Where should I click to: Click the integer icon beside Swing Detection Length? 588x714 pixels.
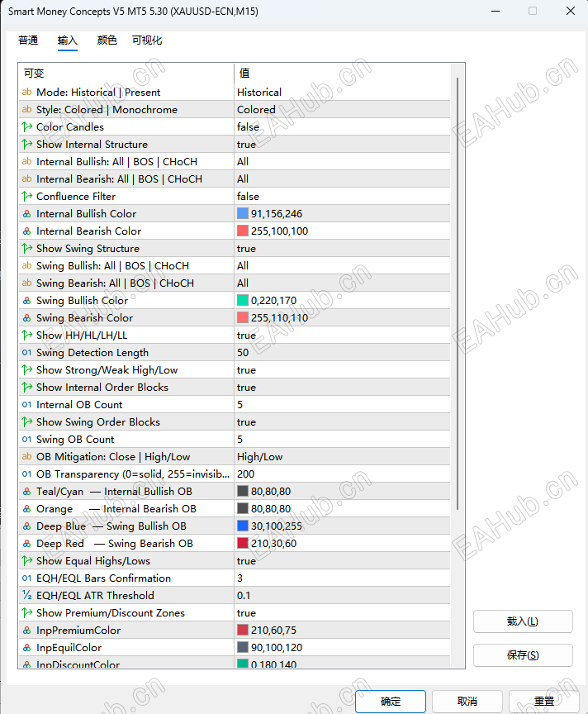tap(27, 352)
